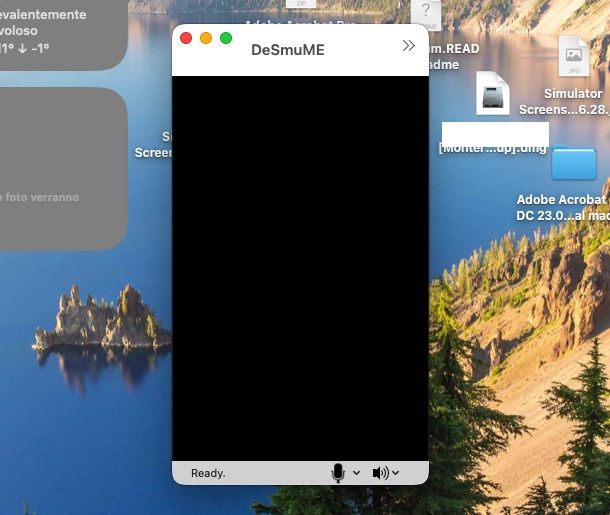Click the DeSmuME window title
Viewport: 610px width, 515px height.
[x=288, y=49]
